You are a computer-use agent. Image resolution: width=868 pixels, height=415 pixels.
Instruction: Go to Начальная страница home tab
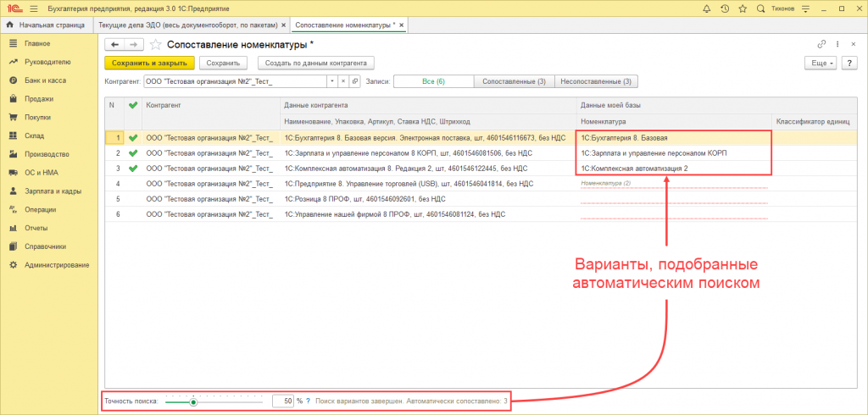pos(46,25)
